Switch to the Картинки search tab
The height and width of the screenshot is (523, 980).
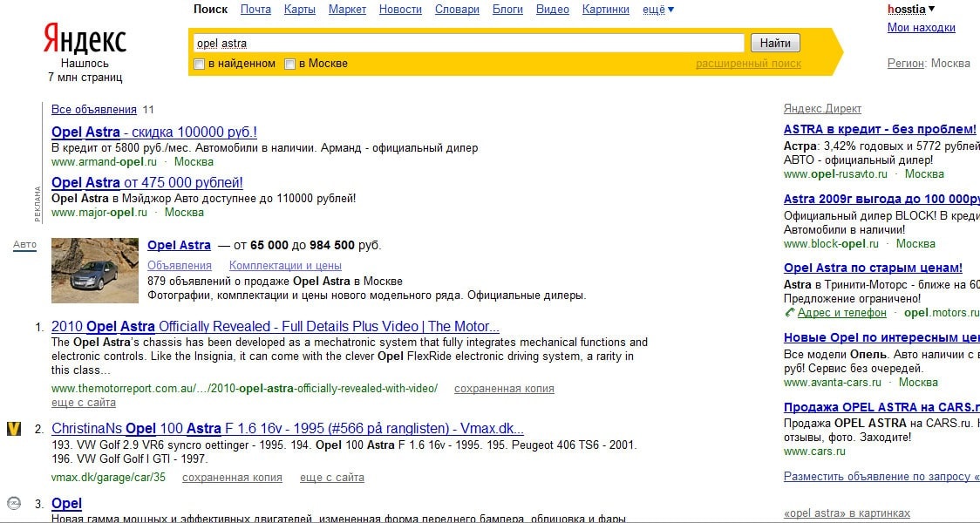tap(605, 10)
